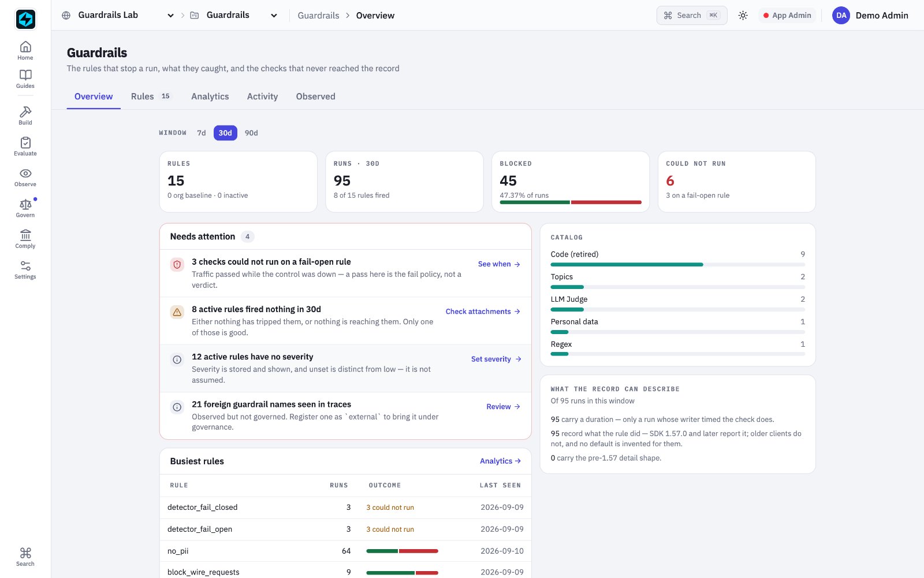Click the Blocked 47.37% progress bar
The height and width of the screenshot is (578, 924).
point(571,202)
